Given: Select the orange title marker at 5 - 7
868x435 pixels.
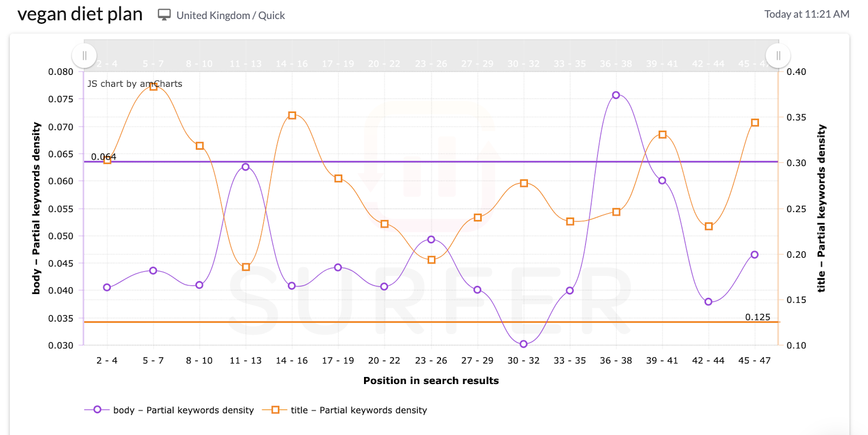Looking at the screenshot, I should 152,86.
